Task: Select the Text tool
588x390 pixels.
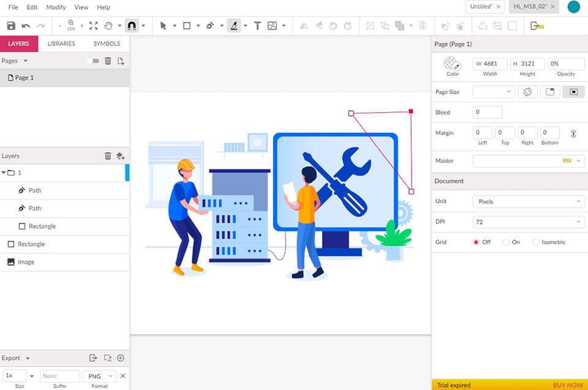Action: coord(257,26)
